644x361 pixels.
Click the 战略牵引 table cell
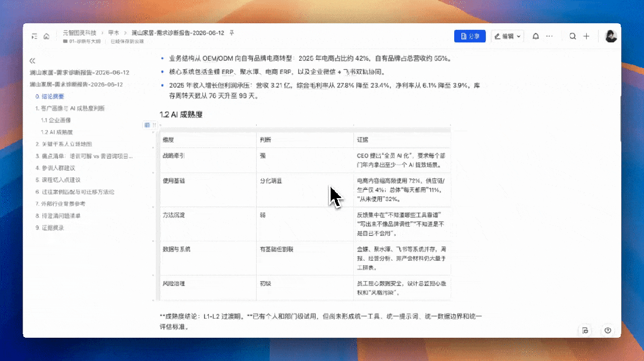click(208, 160)
